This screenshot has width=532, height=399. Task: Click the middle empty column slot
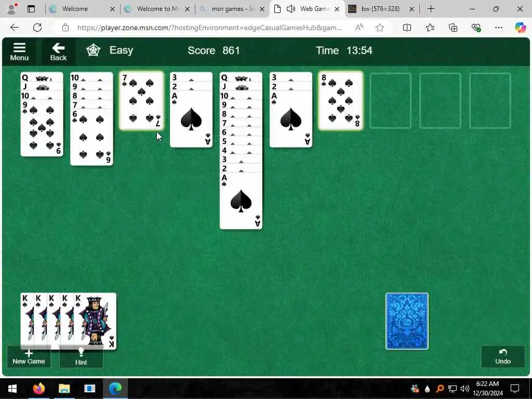(x=440, y=101)
